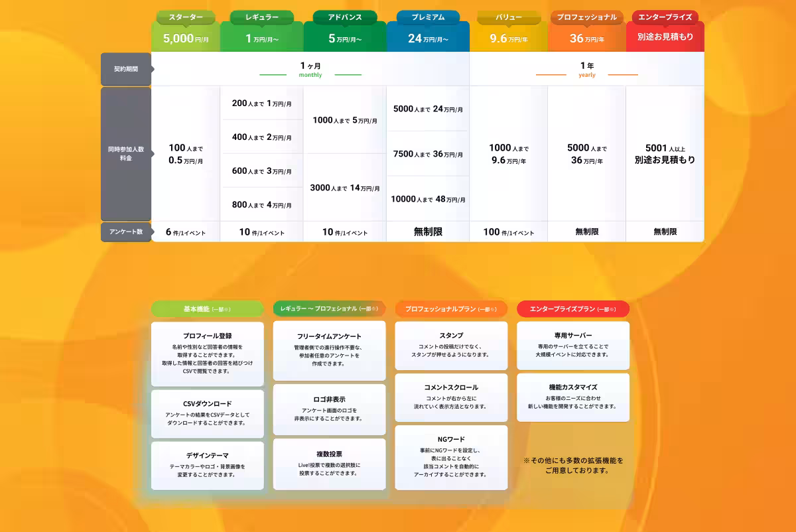Select the スターター plan label
Viewport: 796px width, 532px height.
click(x=186, y=17)
